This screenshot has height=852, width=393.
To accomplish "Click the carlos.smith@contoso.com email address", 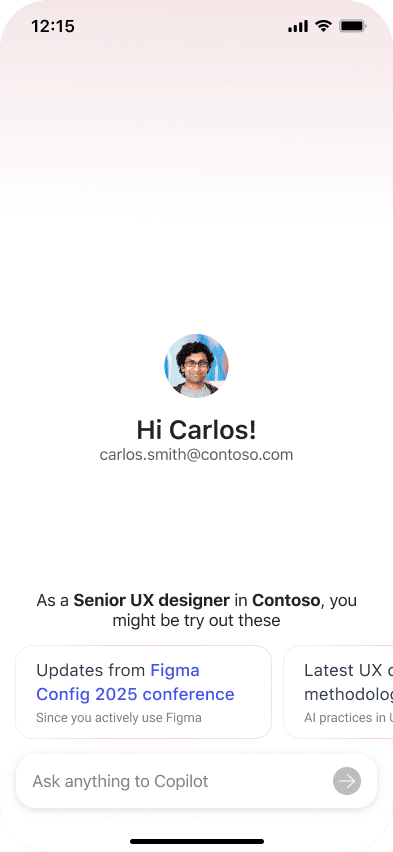I will point(196,455).
